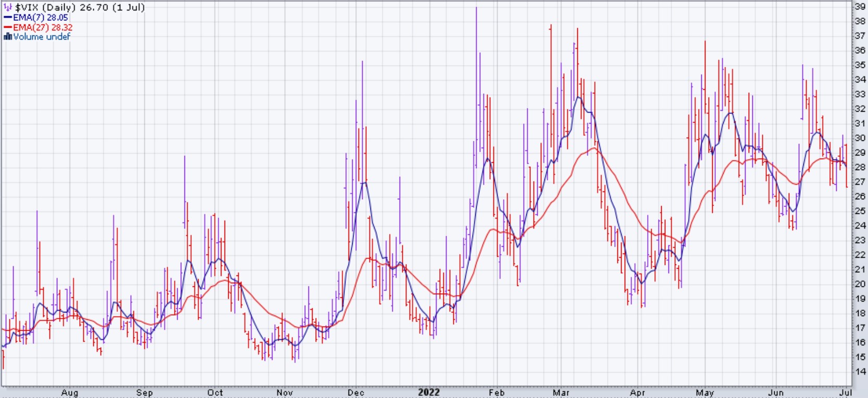Click the Feb label on the time axis
Viewport: 868px width, 398px height.
coord(497,392)
